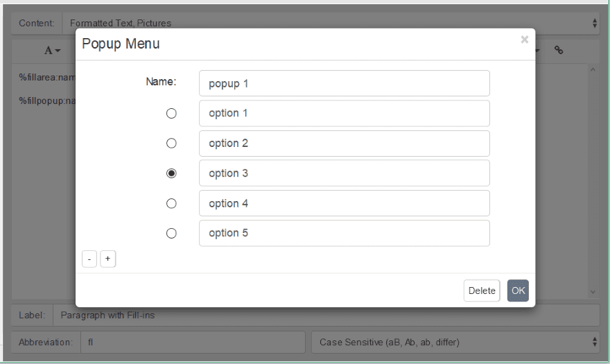This screenshot has width=610, height=364.
Task: Click the option 3 text field
Action: (344, 173)
